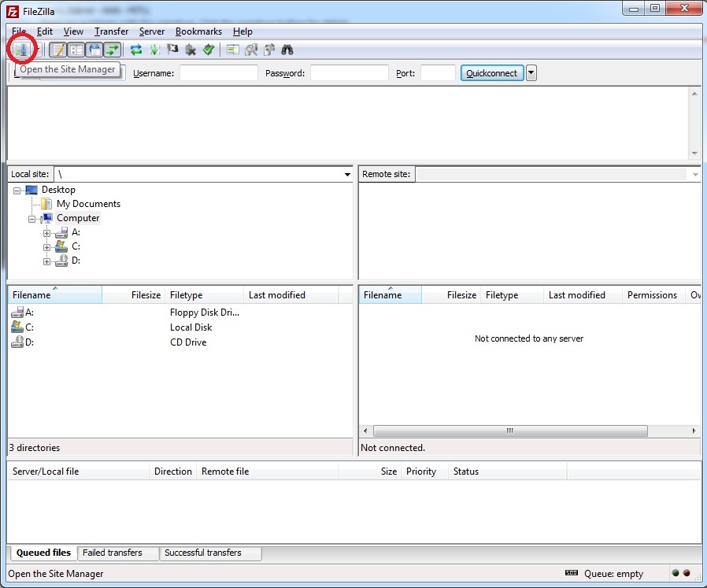The height and width of the screenshot is (588, 707).
Task: Open the Help menu
Action: (242, 31)
